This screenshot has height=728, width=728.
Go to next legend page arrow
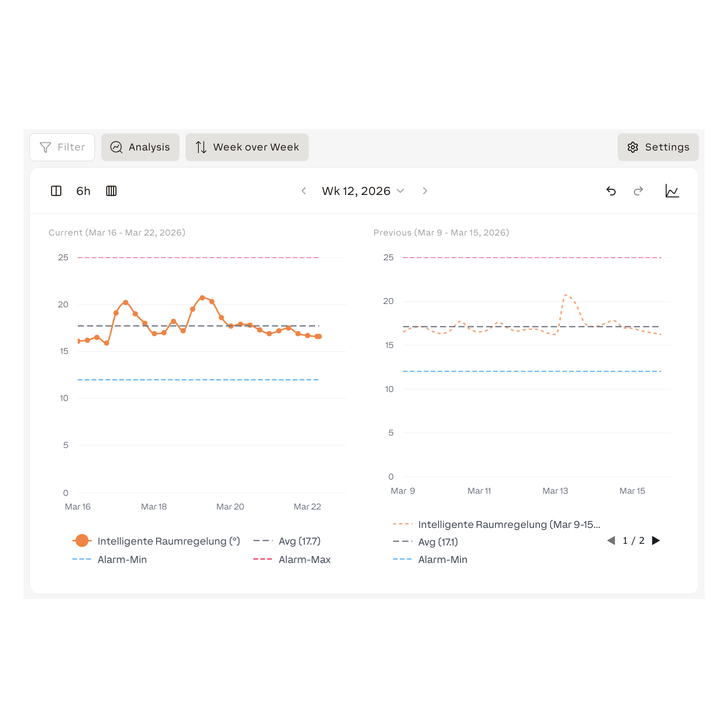(x=656, y=541)
